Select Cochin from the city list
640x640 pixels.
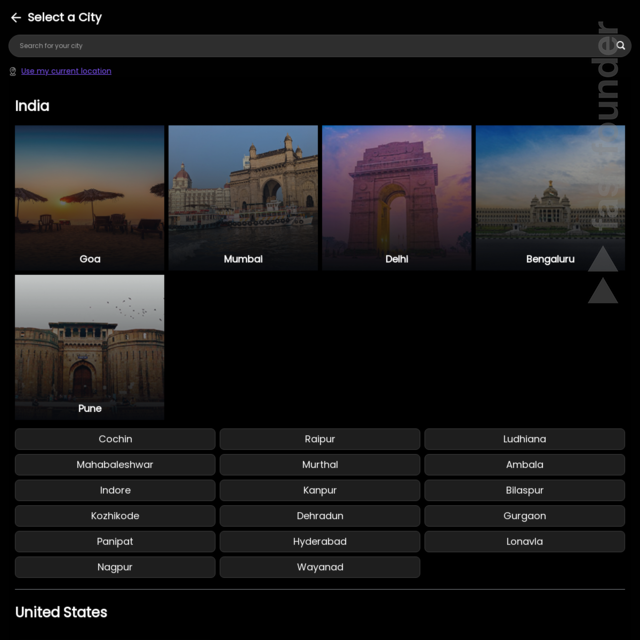115,439
